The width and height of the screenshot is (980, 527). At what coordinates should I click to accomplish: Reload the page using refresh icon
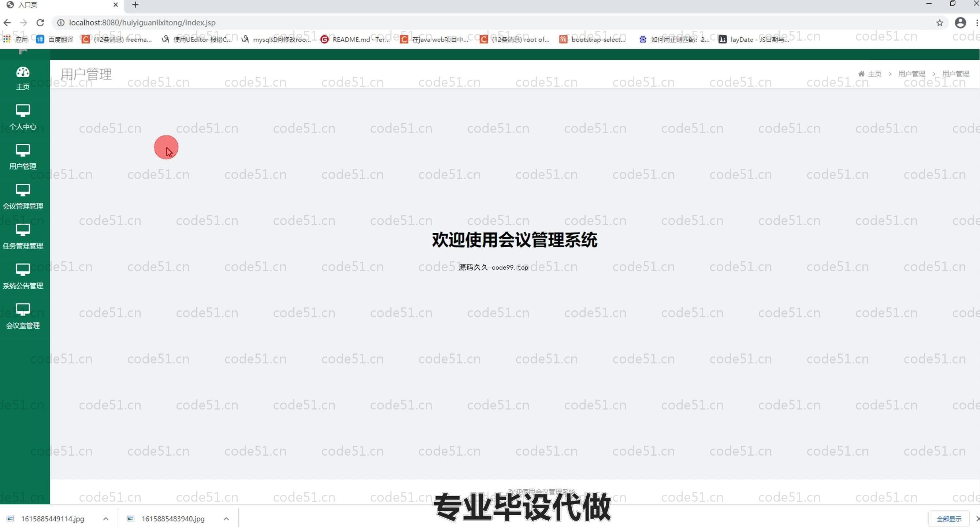click(x=40, y=23)
